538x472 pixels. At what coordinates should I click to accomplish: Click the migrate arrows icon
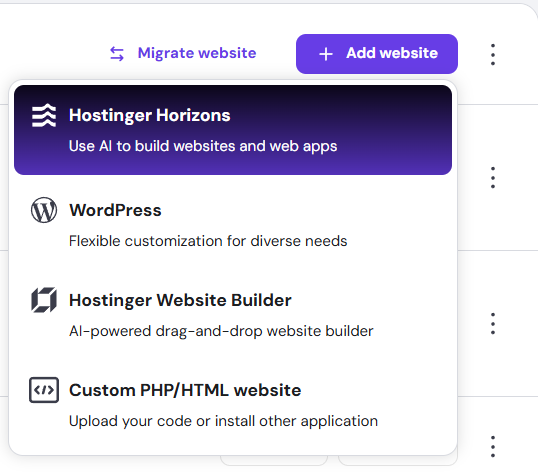pyautogui.click(x=117, y=54)
